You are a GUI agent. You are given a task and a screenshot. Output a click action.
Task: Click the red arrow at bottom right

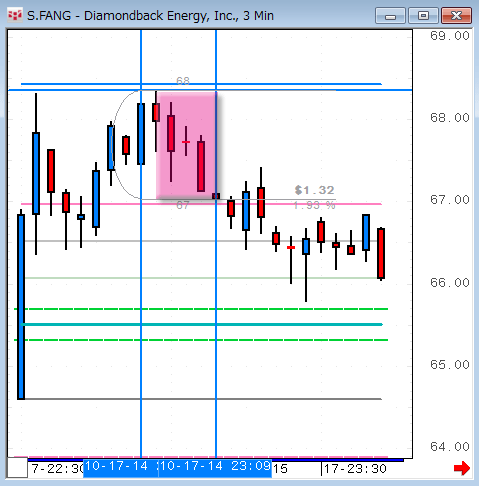[x=462, y=468]
